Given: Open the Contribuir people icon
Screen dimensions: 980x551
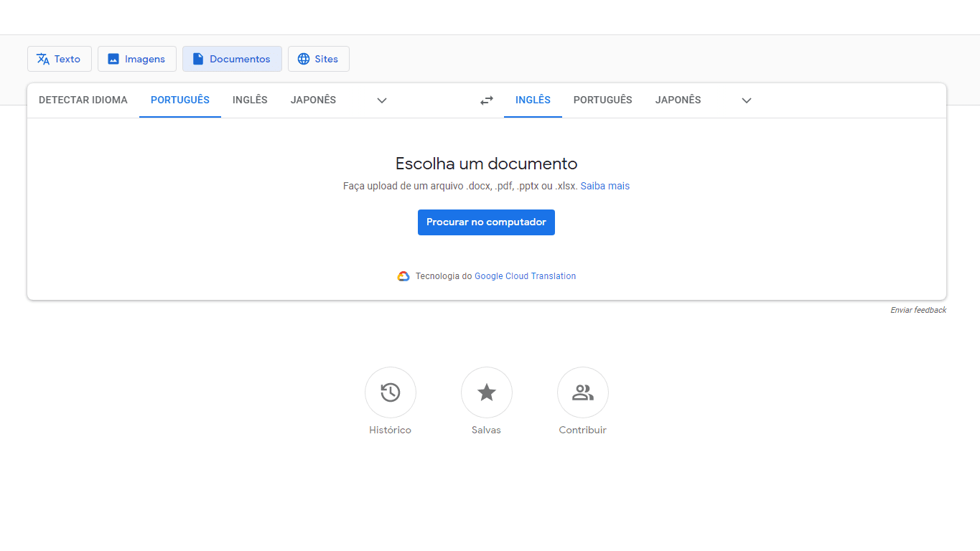Looking at the screenshot, I should [583, 392].
